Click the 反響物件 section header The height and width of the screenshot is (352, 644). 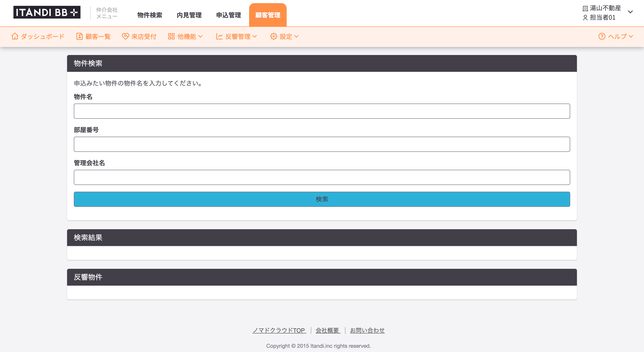[322, 277]
